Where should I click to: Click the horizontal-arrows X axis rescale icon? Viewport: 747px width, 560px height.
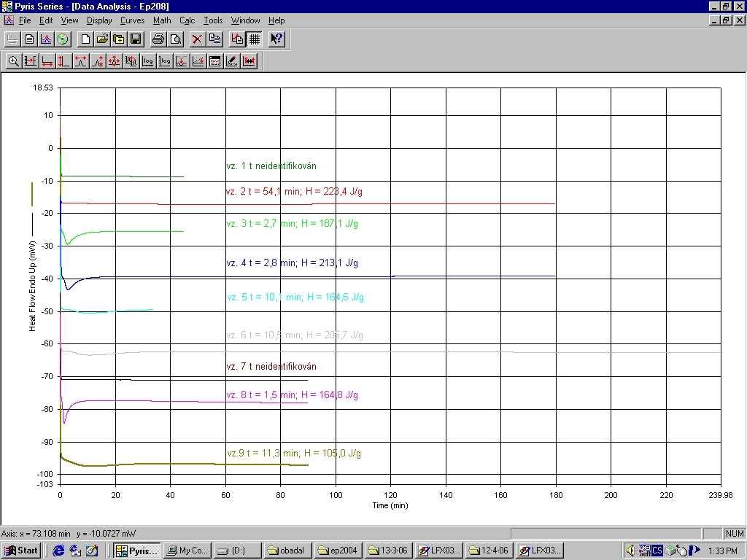(47, 61)
